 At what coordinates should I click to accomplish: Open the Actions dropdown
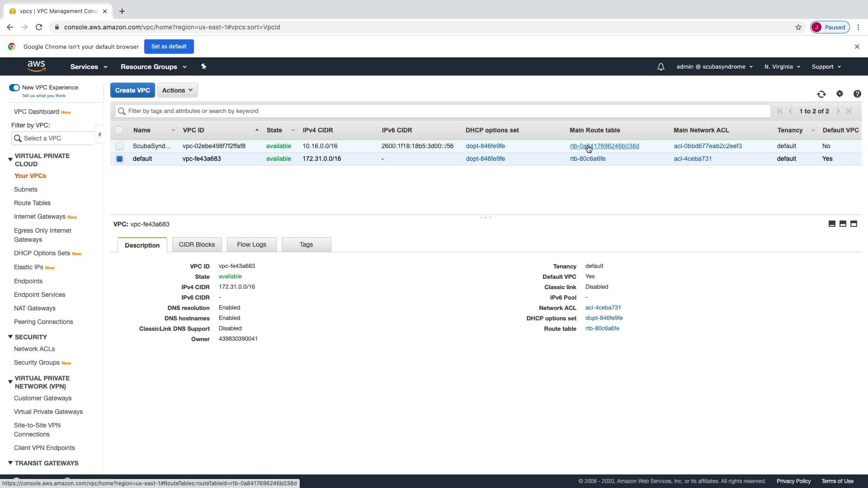[177, 90]
